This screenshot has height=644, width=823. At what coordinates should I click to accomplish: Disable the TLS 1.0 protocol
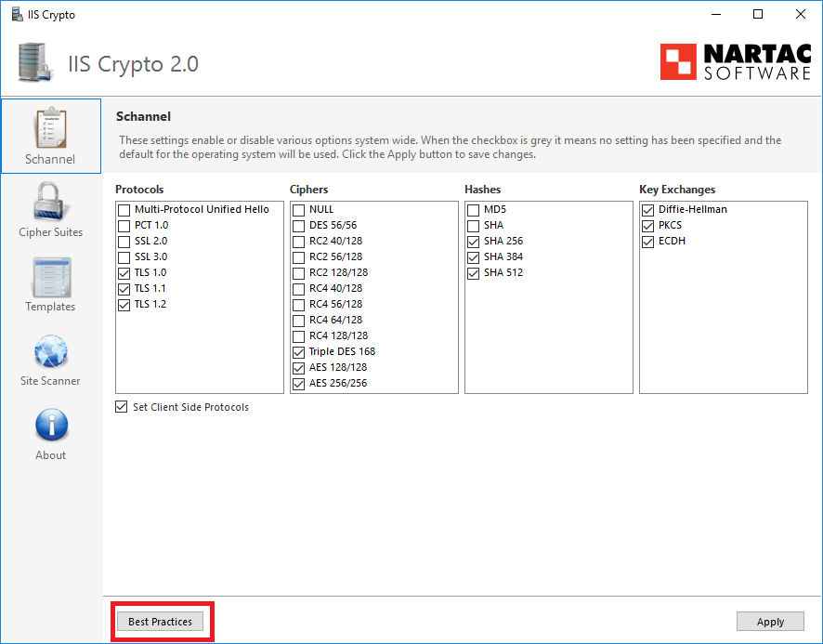click(124, 273)
